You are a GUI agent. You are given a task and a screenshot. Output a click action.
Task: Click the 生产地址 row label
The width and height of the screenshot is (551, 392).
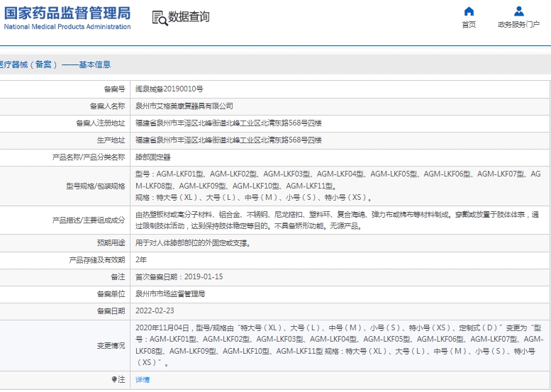(111, 140)
